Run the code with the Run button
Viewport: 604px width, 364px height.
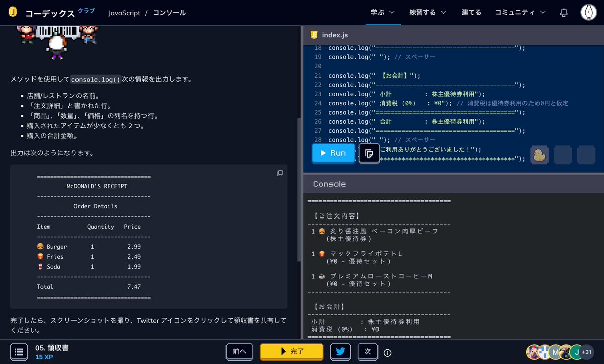[x=333, y=153]
